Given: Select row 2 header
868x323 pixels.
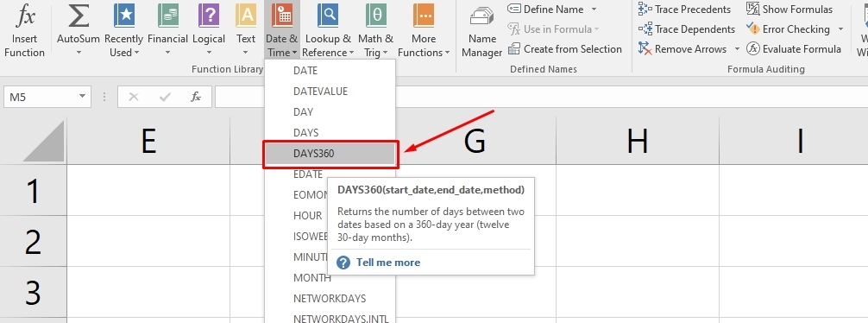Looking at the screenshot, I should click(33, 241).
